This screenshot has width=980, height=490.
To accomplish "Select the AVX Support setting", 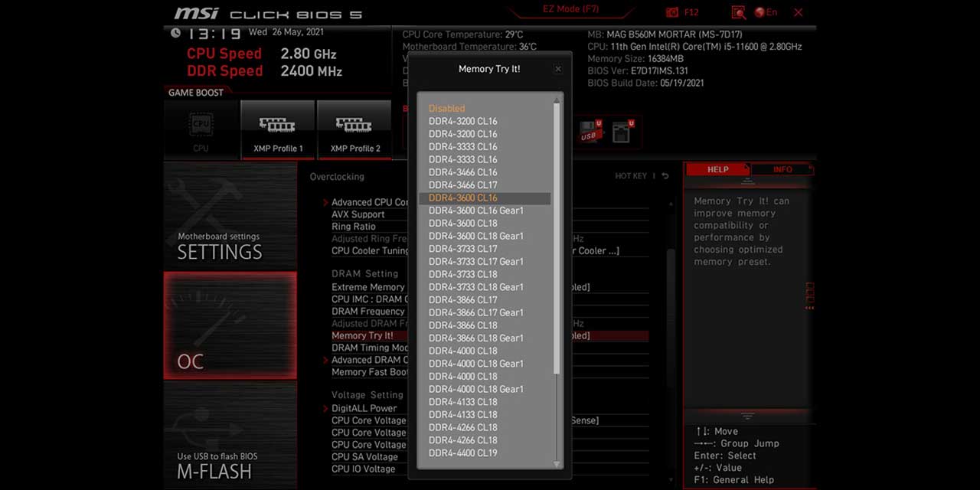I will (358, 214).
